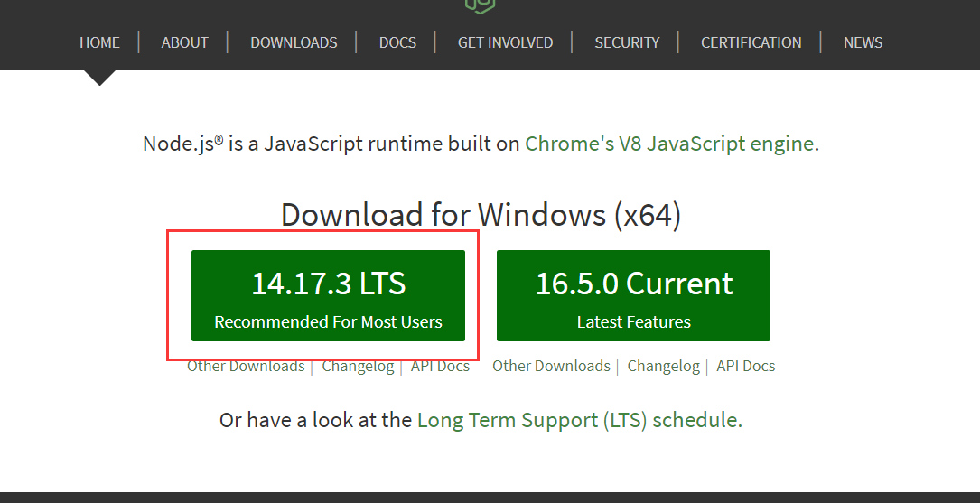The width and height of the screenshot is (980, 503).
Task: Open the Long Term Support (LTS) schedule link
Action: coord(577,420)
